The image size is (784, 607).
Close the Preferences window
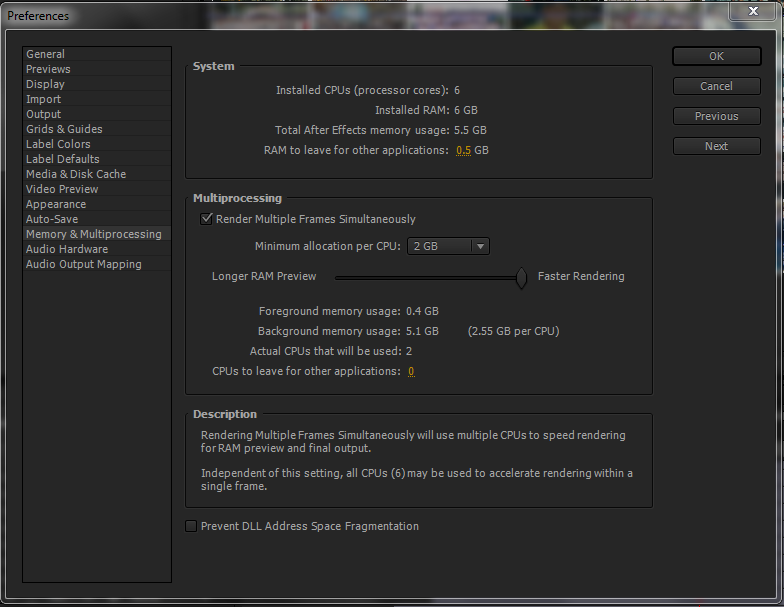tap(753, 11)
